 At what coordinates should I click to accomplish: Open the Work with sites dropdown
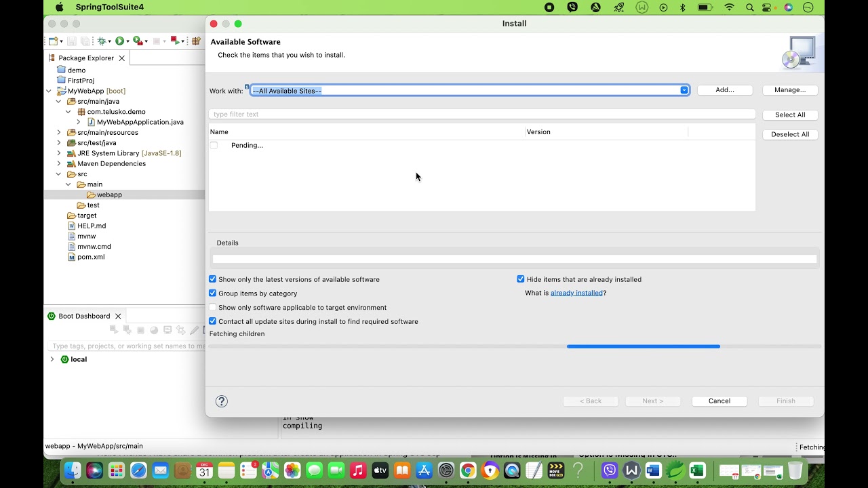point(684,90)
